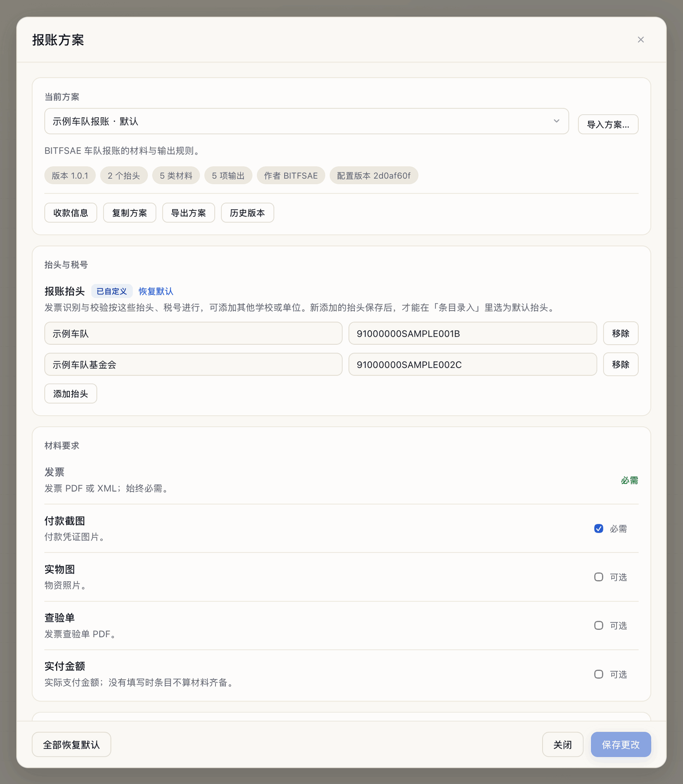Image resolution: width=683 pixels, height=784 pixels.
Task: Remove the 示例车队基金会 title row
Action: [x=620, y=364]
